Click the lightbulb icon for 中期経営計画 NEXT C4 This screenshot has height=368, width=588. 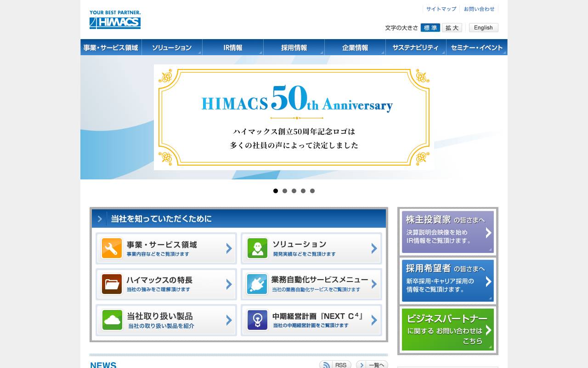[257, 320]
